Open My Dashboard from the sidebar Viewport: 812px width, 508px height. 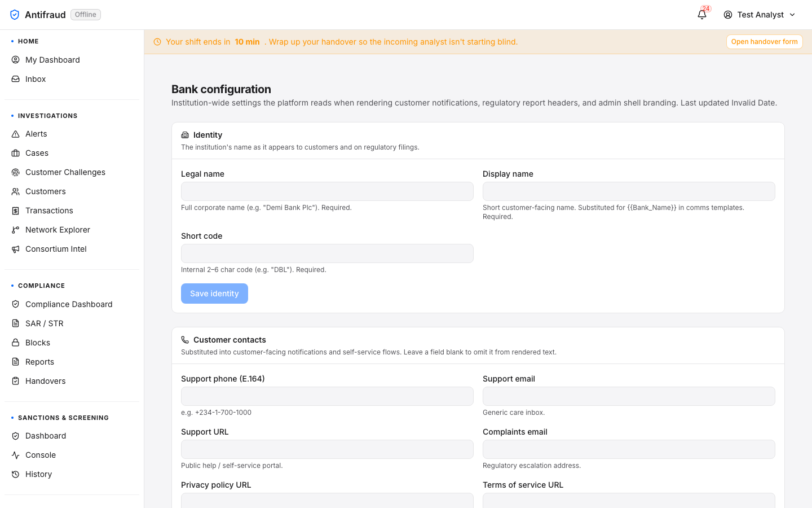click(72, 60)
